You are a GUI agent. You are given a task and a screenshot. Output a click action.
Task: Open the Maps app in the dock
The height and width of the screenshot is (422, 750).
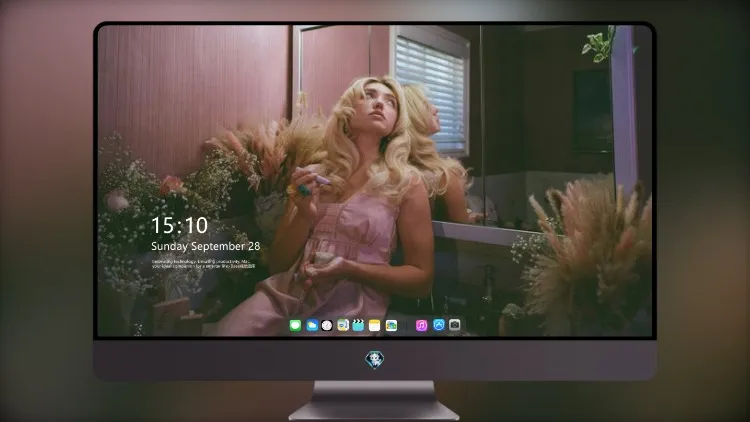coord(343,325)
